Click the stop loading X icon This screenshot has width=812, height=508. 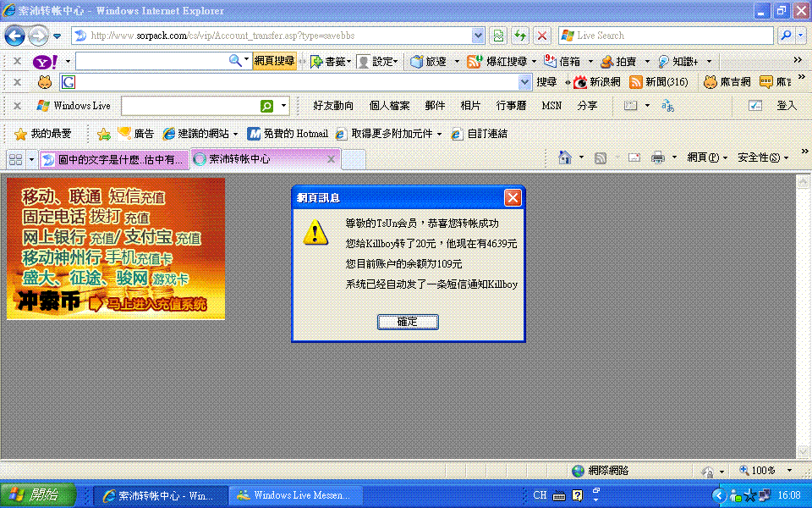coord(542,36)
